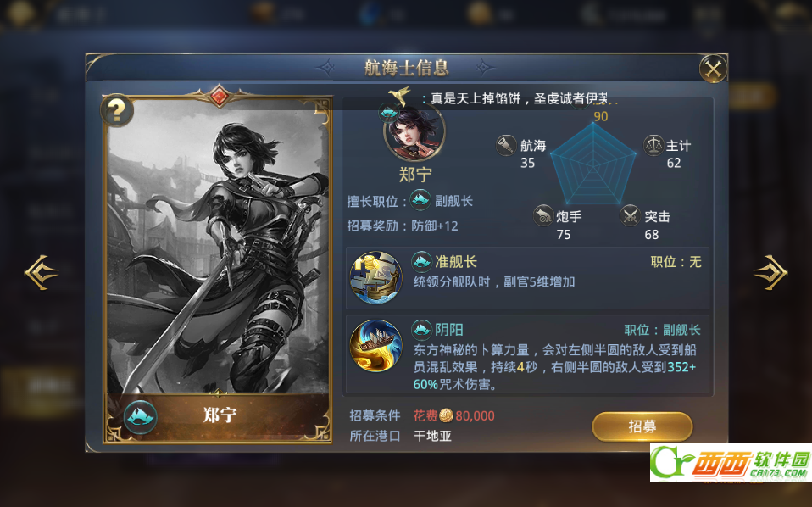Viewport: 812px width, 507px height.
Task: Click the 航海 telescope stat icon
Action: coord(506,146)
